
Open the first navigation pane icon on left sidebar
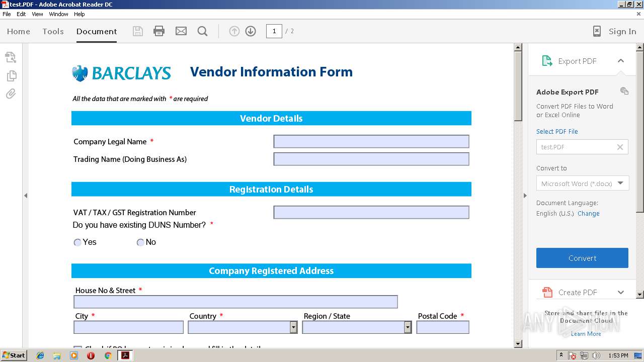point(11,57)
